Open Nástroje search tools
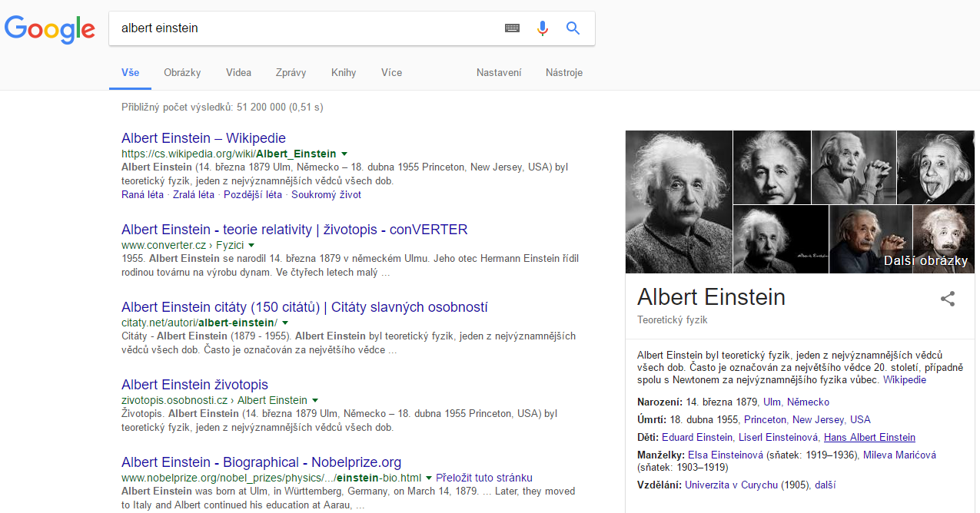This screenshot has width=980, height=513. [564, 73]
